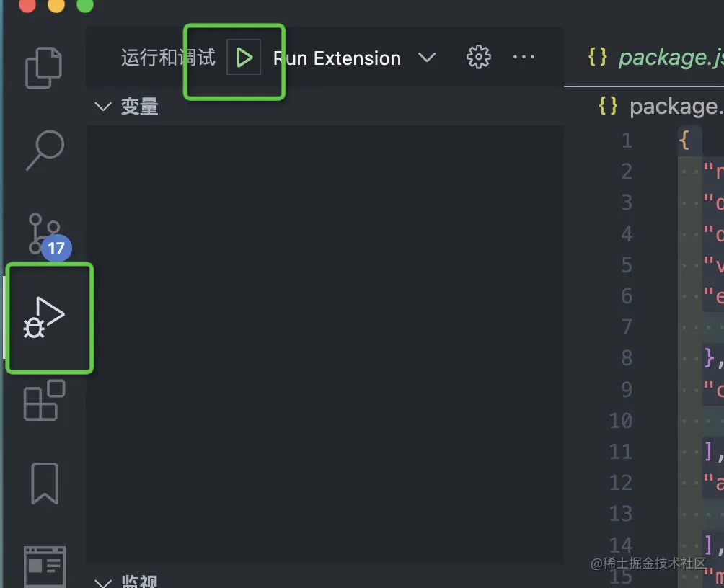
Task: Click the opening brace on line 1
Action: coord(684,140)
